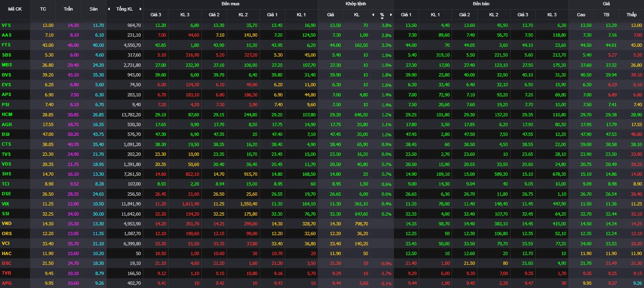Click the right arrow beside the % header
Screen dimensions: 644x288
(391, 15)
